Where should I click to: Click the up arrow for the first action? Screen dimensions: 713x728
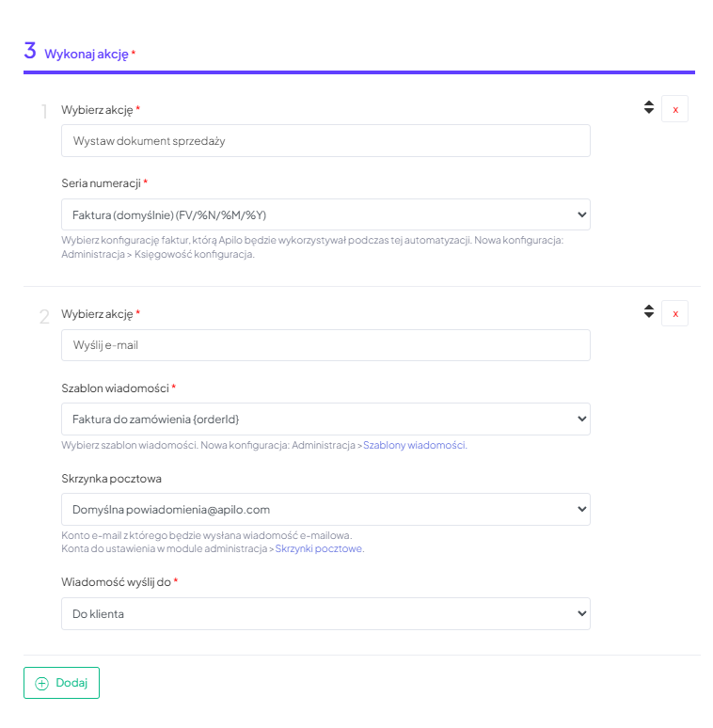point(648,103)
